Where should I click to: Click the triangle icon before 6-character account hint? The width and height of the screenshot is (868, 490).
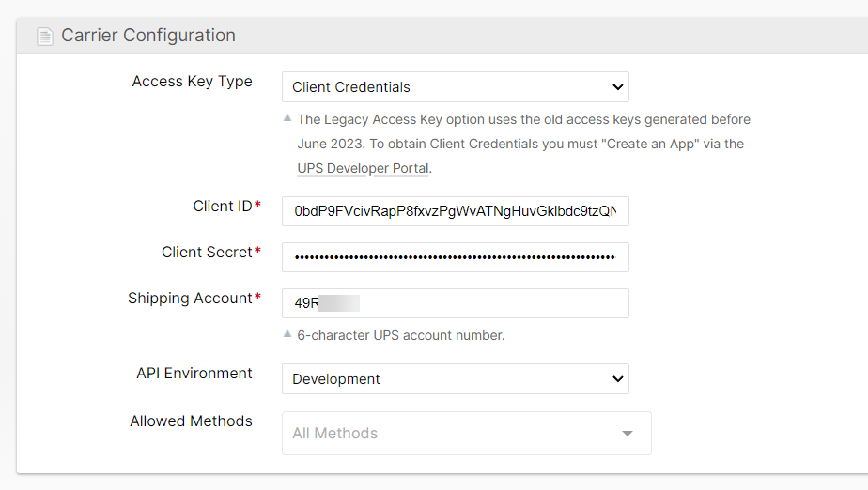pos(287,333)
